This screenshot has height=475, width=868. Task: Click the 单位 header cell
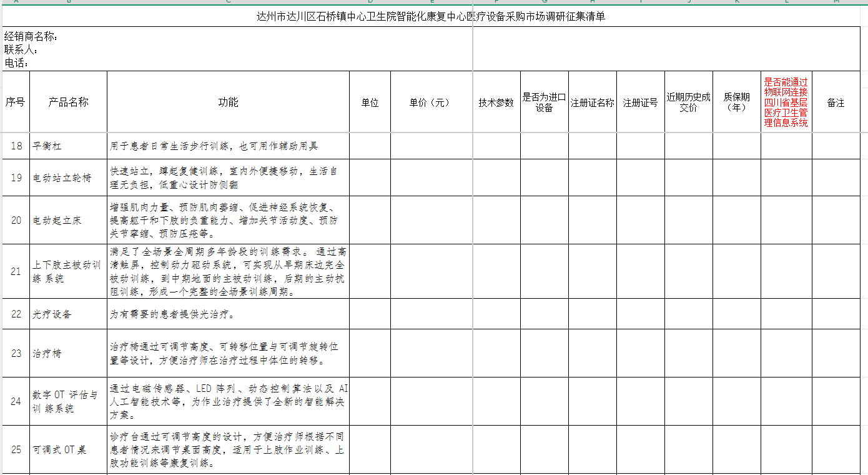click(370, 102)
